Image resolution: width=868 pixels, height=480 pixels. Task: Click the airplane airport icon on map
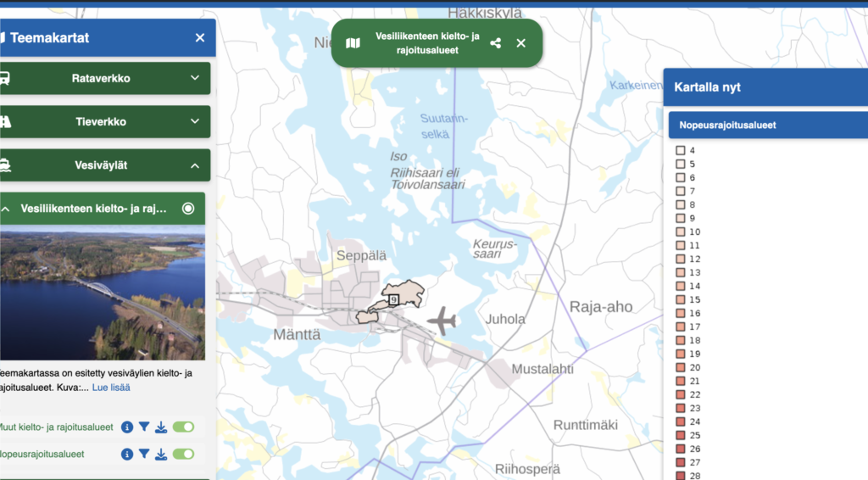pos(442,321)
